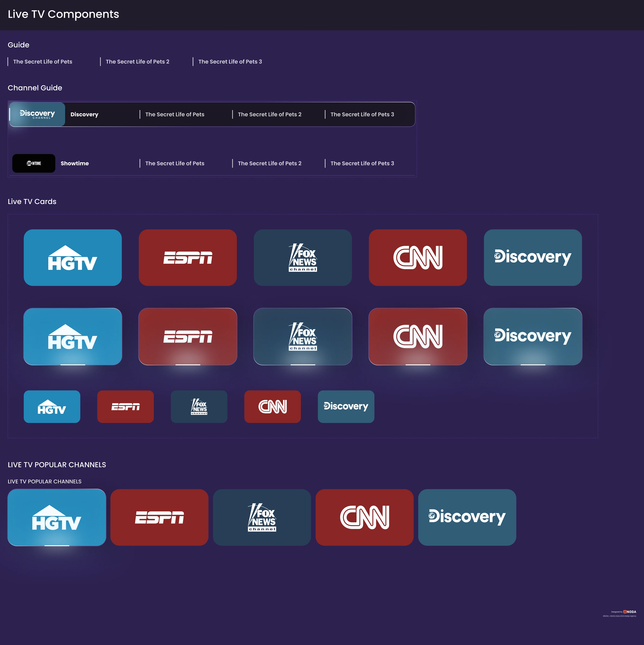Select the 'Showtime' channel name
Viewport: 644px width, 645px height.
coord(75,164)
